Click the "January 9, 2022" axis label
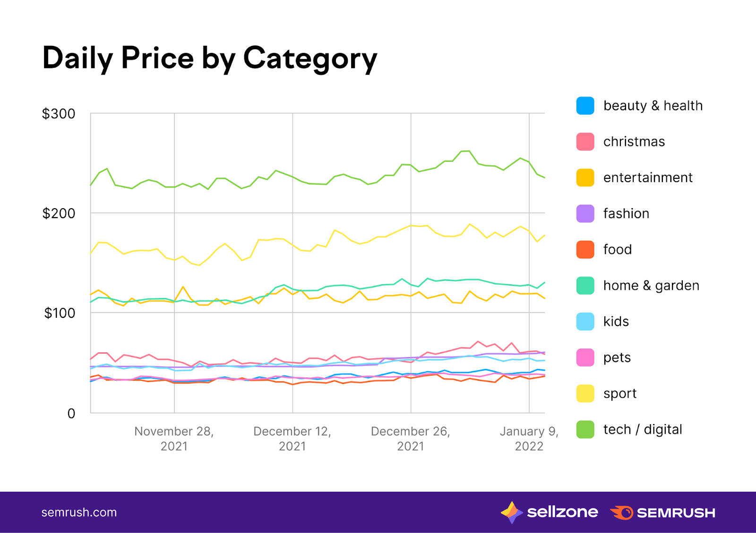The image size is (756, 533). (x=529, y=438)
